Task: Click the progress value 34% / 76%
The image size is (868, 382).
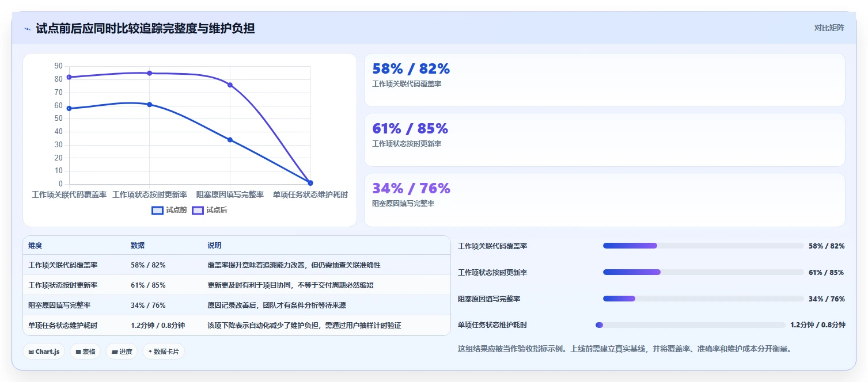Action: [x=827, y=299]
